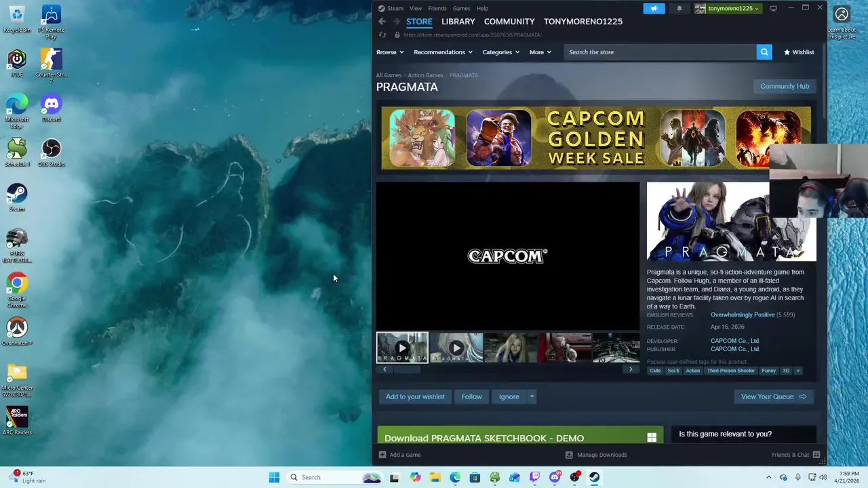Click the media strip horizontal scrollbar handle

click(408, 369)
